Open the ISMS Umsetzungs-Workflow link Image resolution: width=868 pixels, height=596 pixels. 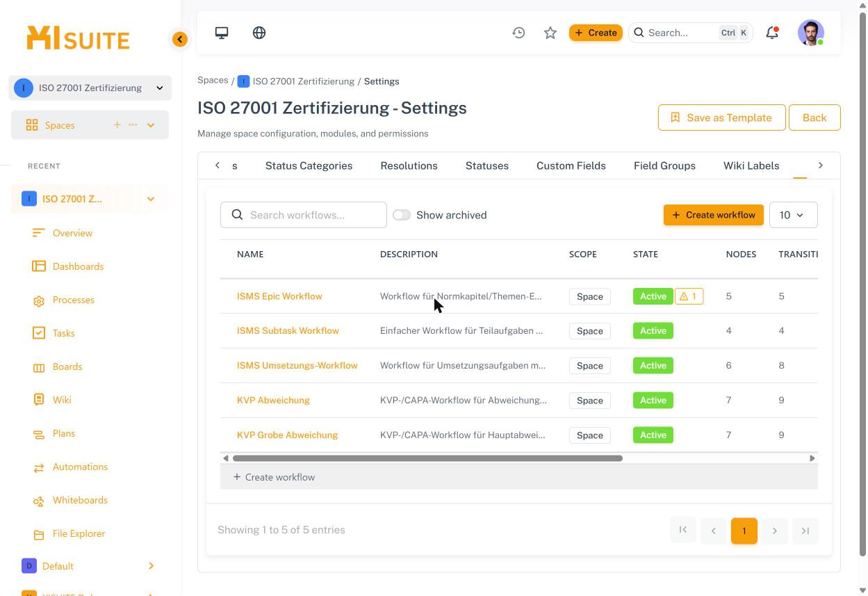[x=297, y=365]
